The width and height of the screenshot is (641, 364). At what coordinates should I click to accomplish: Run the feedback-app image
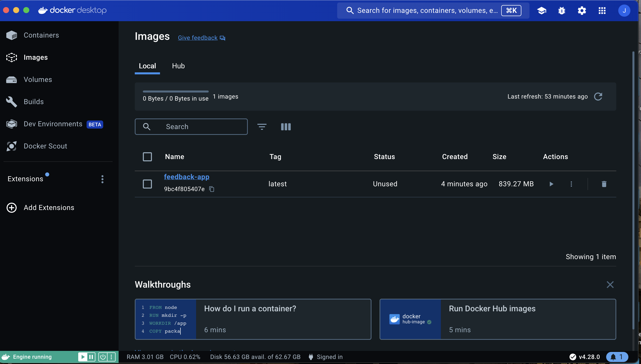(x=551, y=184)
